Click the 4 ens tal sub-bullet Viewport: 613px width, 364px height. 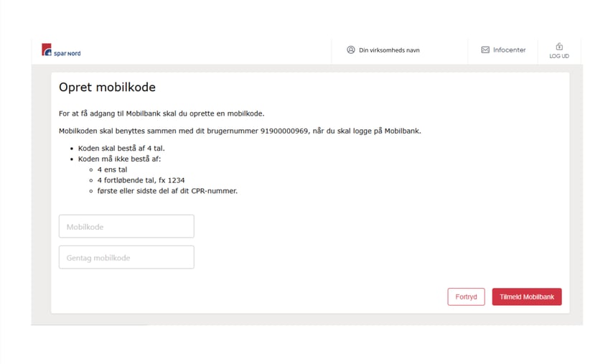112,169
